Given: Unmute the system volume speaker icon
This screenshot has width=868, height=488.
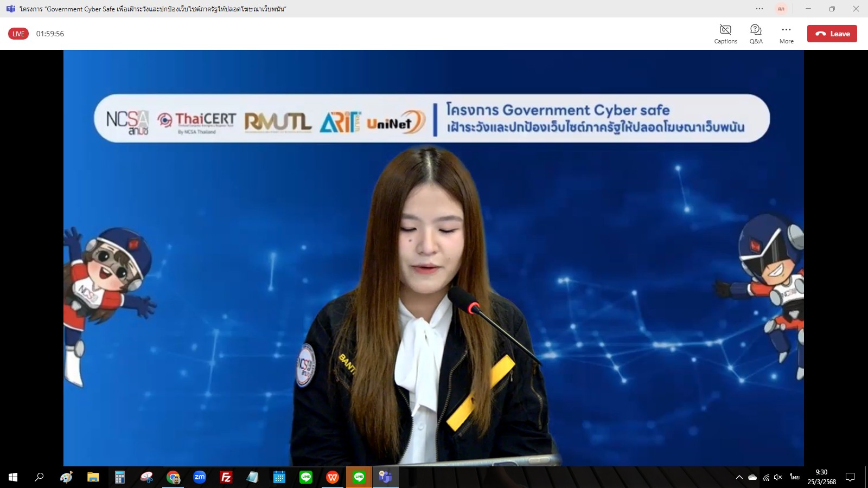Looking at the screenshot, I should [x=778, y=477].
